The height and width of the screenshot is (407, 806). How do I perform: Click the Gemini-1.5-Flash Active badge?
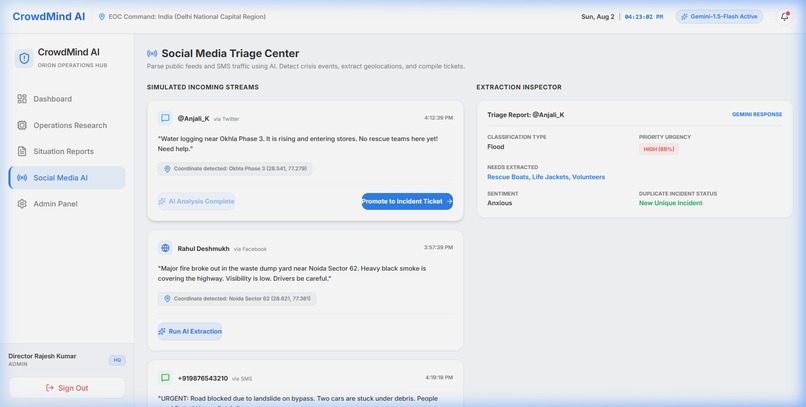click(x=719, y=16)
